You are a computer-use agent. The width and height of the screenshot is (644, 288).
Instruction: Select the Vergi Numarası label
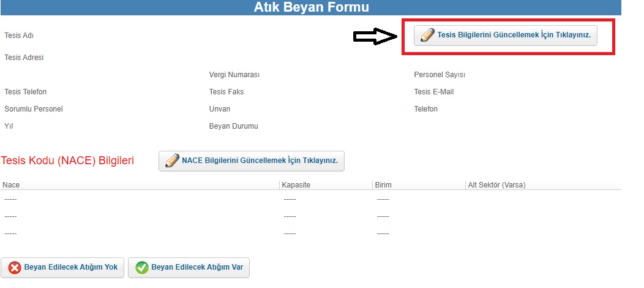coord(234,75)
